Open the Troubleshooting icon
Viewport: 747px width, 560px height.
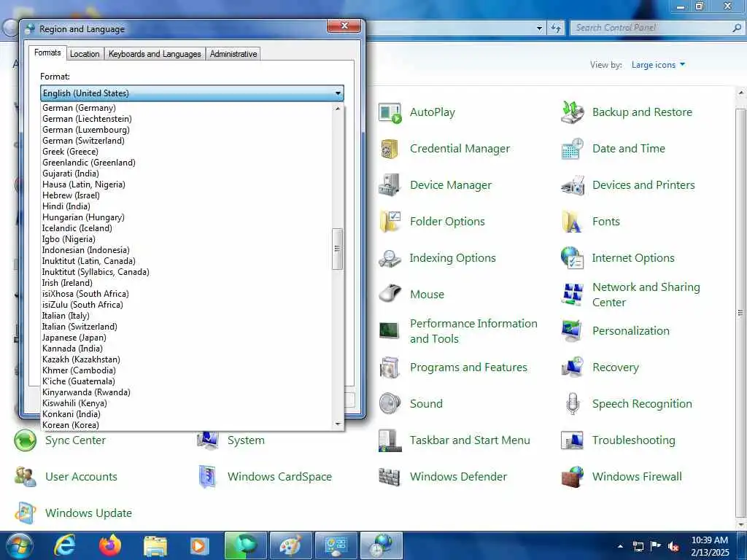click(x=572, y=440)
